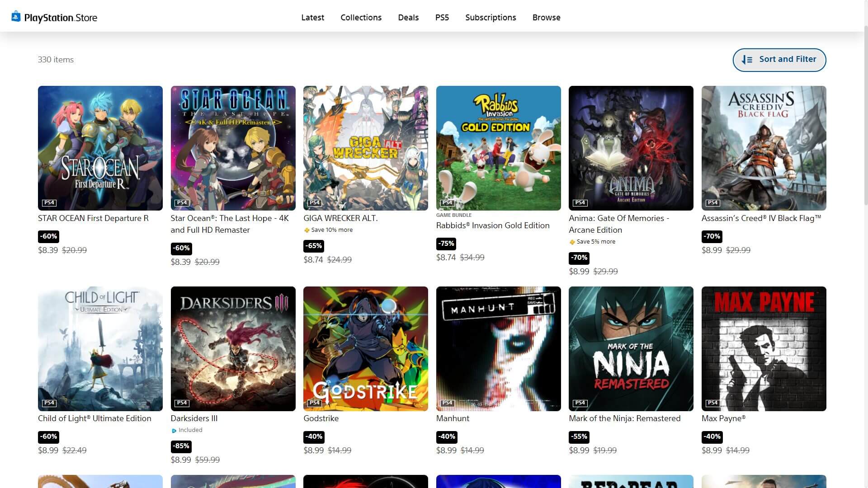Open the Mark of the Ninja: Remastered link
This screenshot has height=488, width=868.
pos(624,418)
